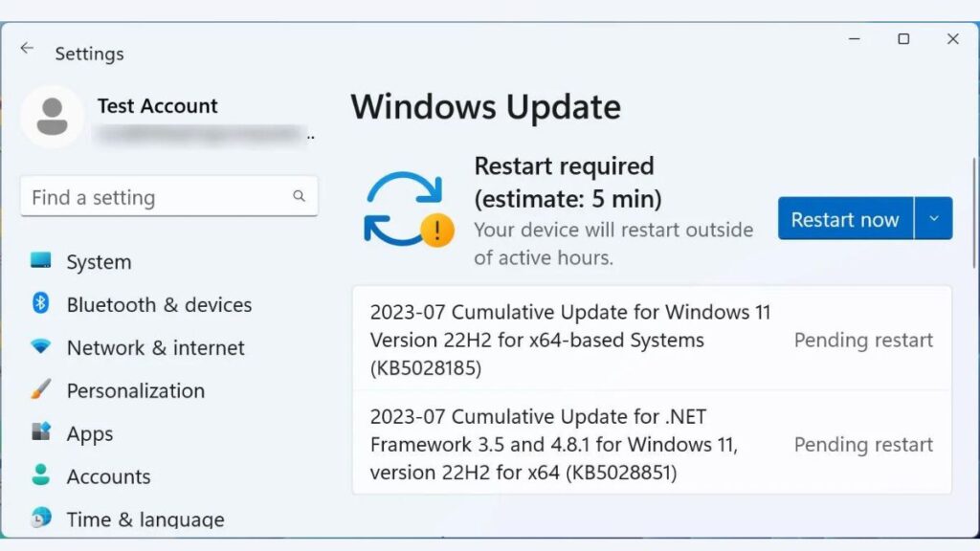
Task: Click Pending restart status for KB5028851
Action: [x=863, y=444]
